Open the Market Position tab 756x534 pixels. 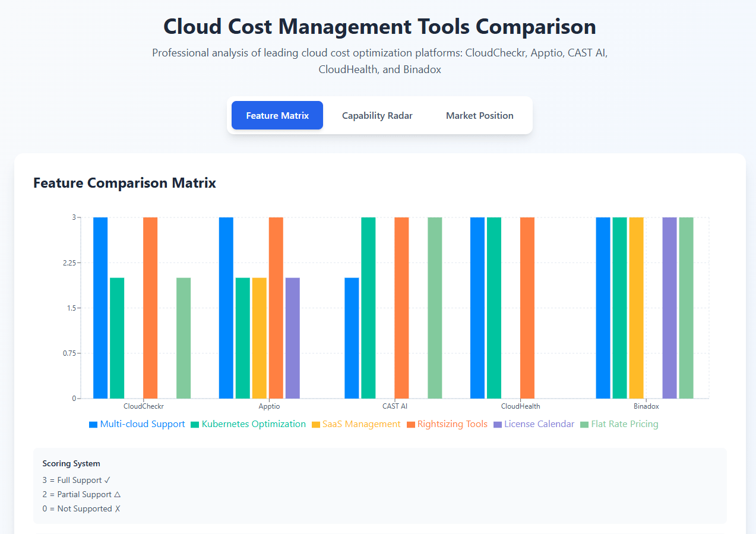point(480,115)
